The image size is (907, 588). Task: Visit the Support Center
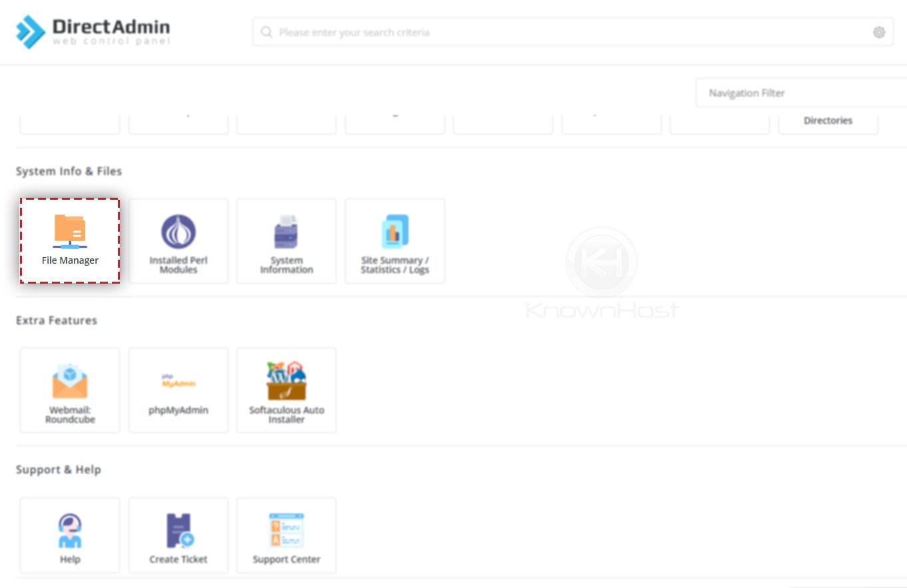point(286,535)
